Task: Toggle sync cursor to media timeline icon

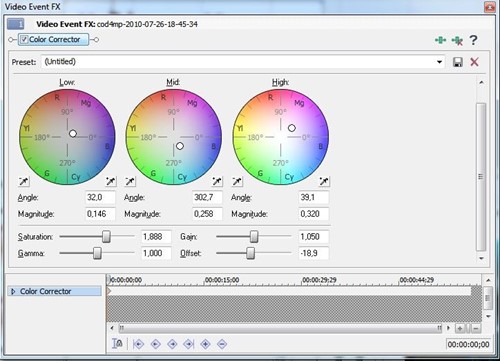Action: point(117,344)
